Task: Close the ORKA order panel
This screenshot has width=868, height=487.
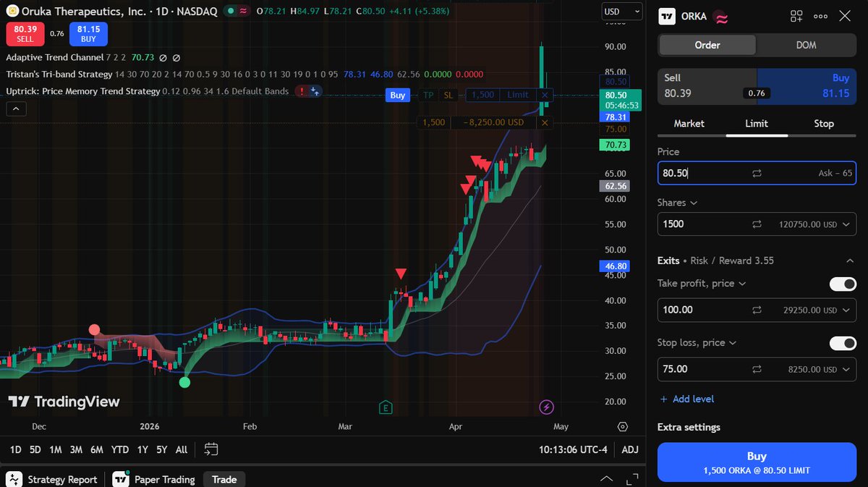Action: point(844,16)
